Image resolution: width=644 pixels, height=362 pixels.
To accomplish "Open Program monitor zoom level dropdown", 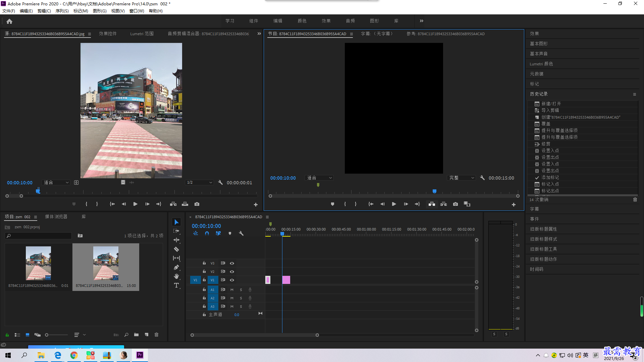I will 319,178.
